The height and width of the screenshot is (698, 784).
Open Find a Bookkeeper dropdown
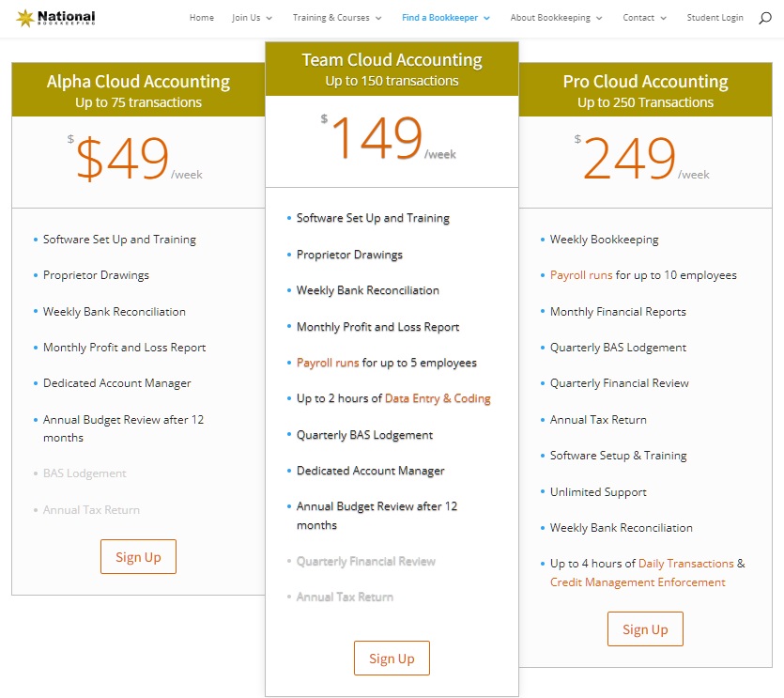445,18
